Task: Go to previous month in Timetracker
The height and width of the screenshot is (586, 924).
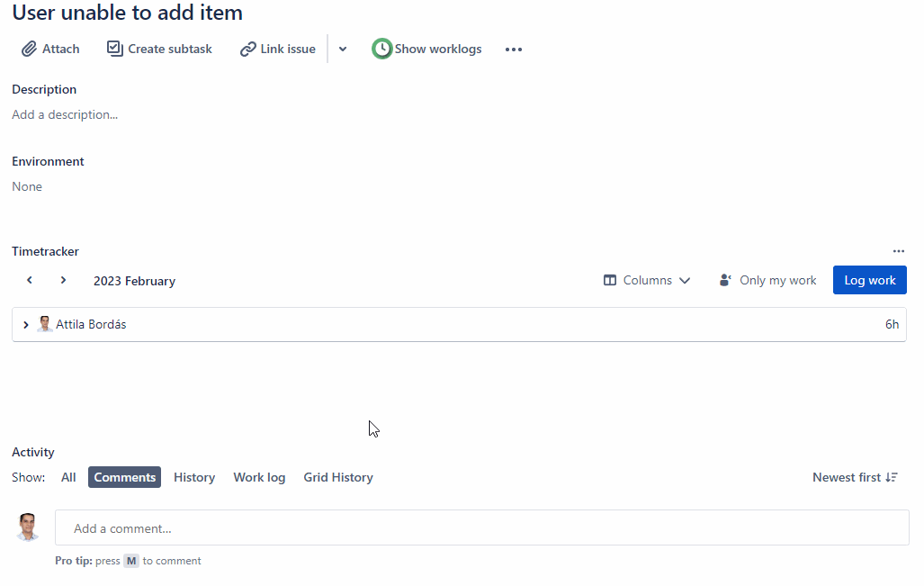Action: [x=30, y=281]
